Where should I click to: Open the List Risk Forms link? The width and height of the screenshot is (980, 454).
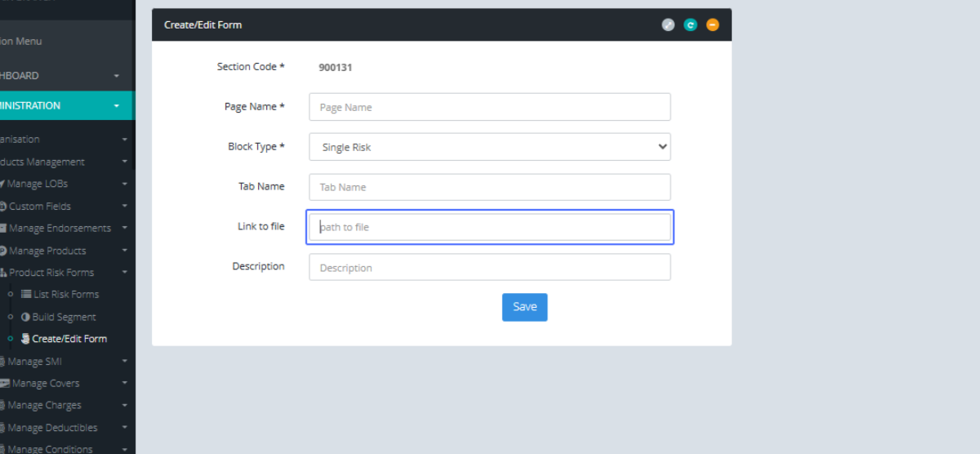pos(65,294)
